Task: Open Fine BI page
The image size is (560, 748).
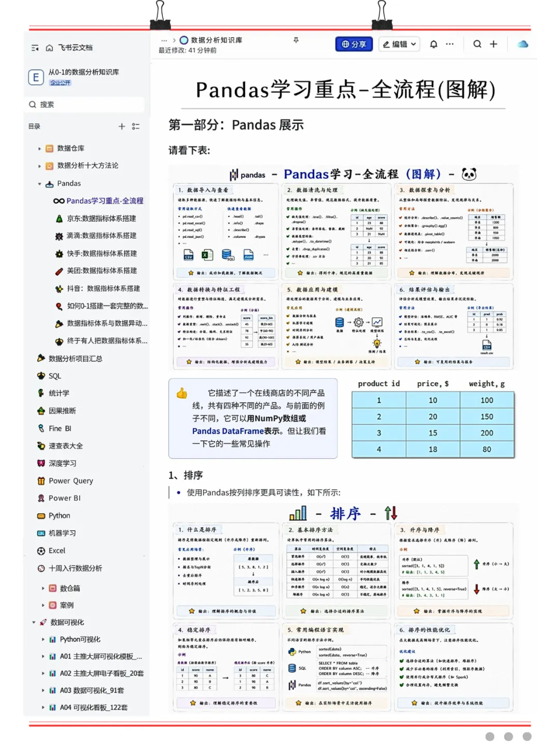Action: point(60,429)
